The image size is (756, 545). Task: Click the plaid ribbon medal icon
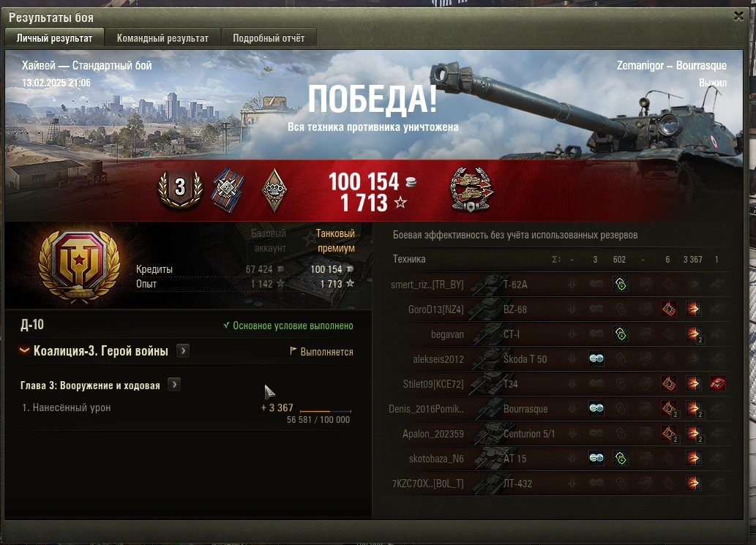tap(228, 190)
